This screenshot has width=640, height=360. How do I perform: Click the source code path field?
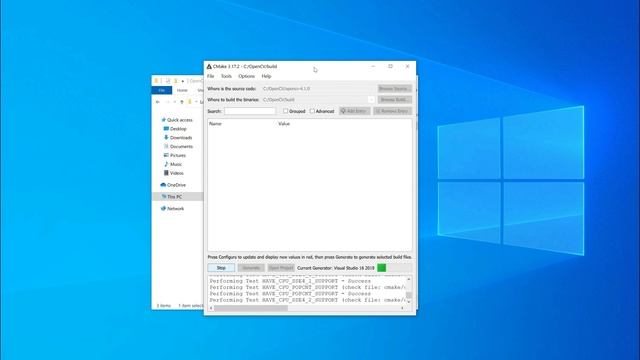tap(318, 89)
